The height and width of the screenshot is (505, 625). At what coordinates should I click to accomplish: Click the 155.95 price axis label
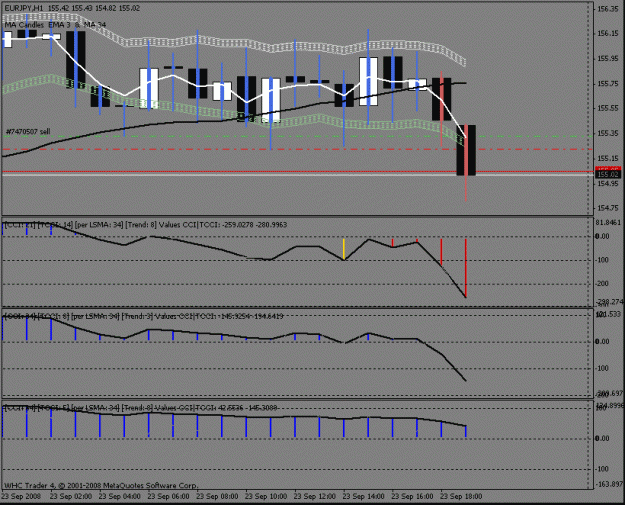[x=607, y=59]
